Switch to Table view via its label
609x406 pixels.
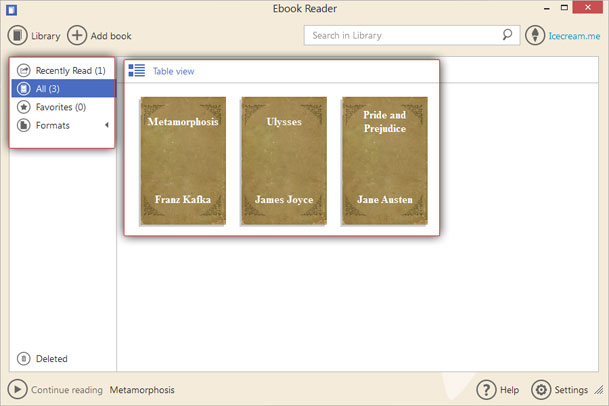(x=173, y=71)
